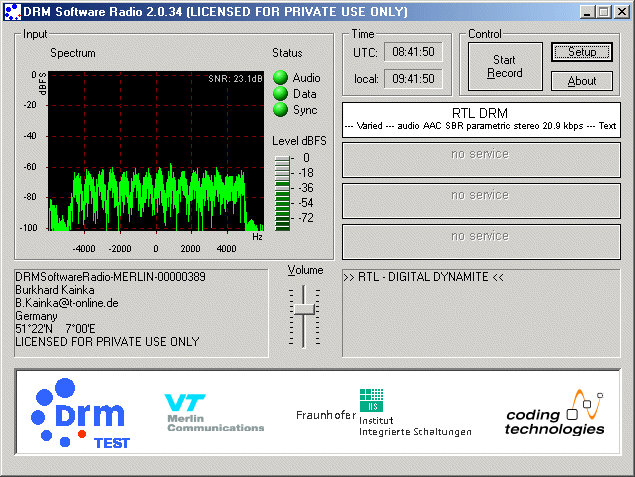
Task: Click the Coding Technologies logo
Action: [x=555, y=413]
